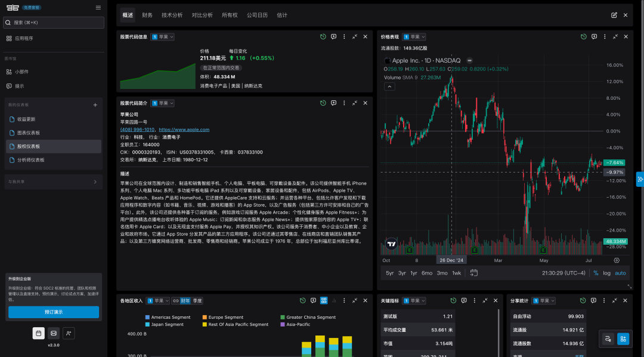The width and height of the screenshot is (644, 357).
Task: Open the 苹果 ticker dropdown in the 股票代码简介 widget
Action: click(163, 103)
